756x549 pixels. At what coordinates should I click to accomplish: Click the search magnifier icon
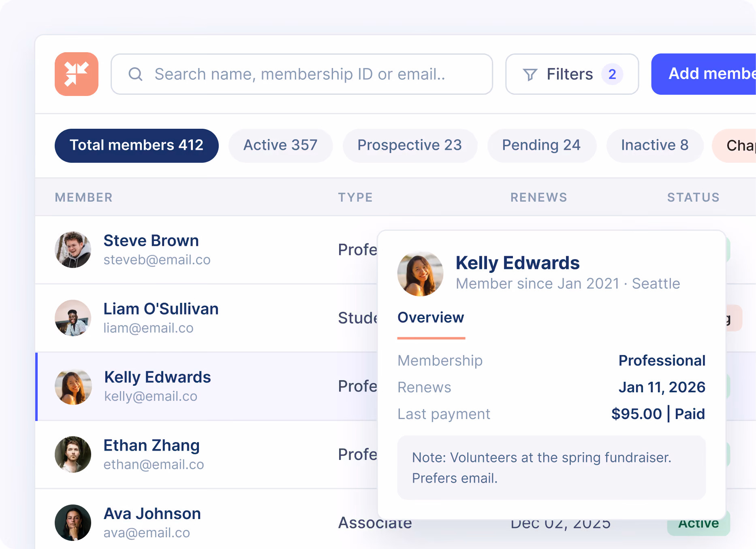point(135,74)
